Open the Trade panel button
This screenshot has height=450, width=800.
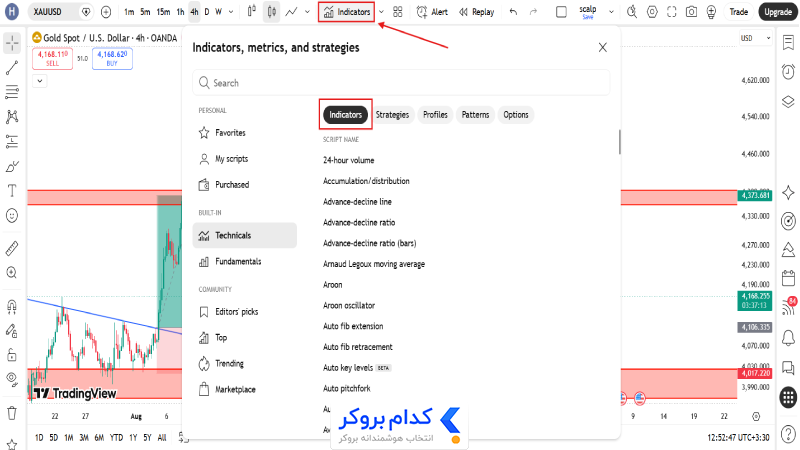pyautogui.click(x=738, y=12)
